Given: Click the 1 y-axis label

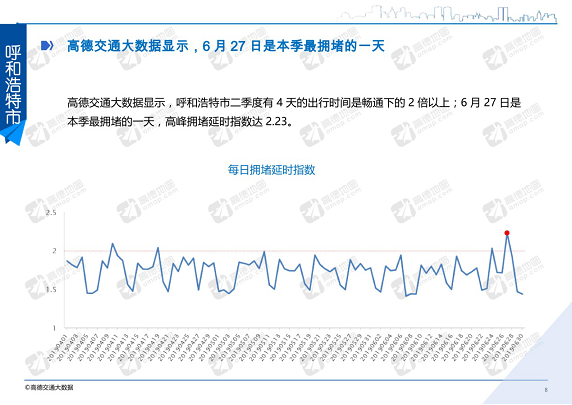Looking at the screenshot, I should 55,328.
